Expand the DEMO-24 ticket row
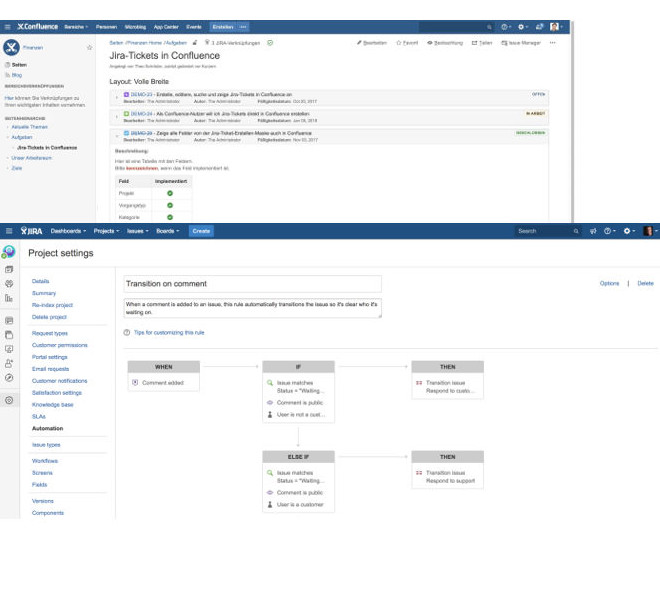The width and height of the screenshot is (660, 603). 117,117
